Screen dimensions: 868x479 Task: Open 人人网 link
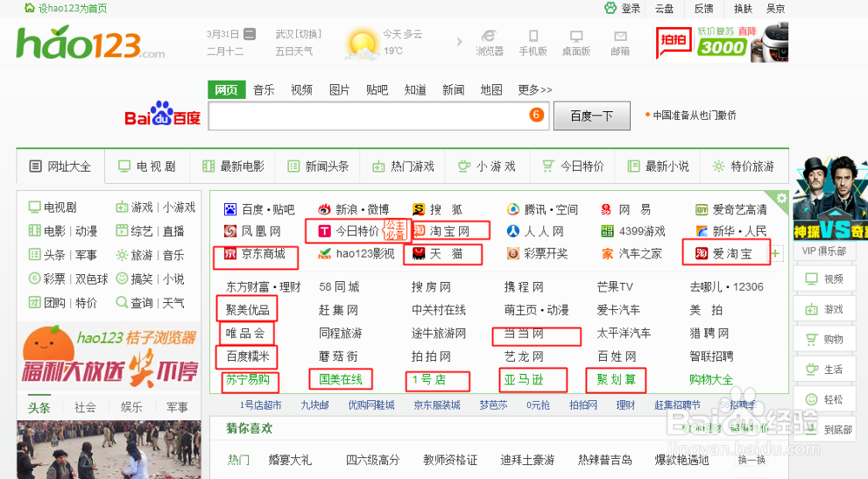536,231
